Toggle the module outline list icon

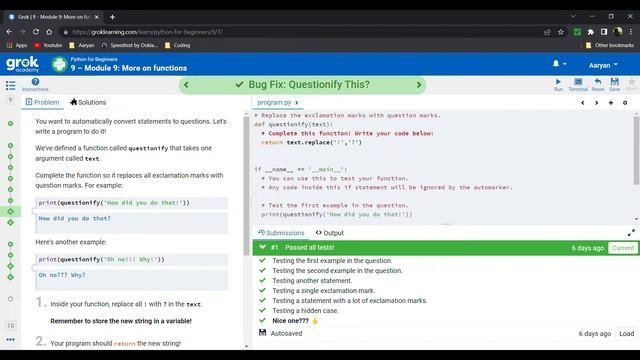tap(11, 85)
